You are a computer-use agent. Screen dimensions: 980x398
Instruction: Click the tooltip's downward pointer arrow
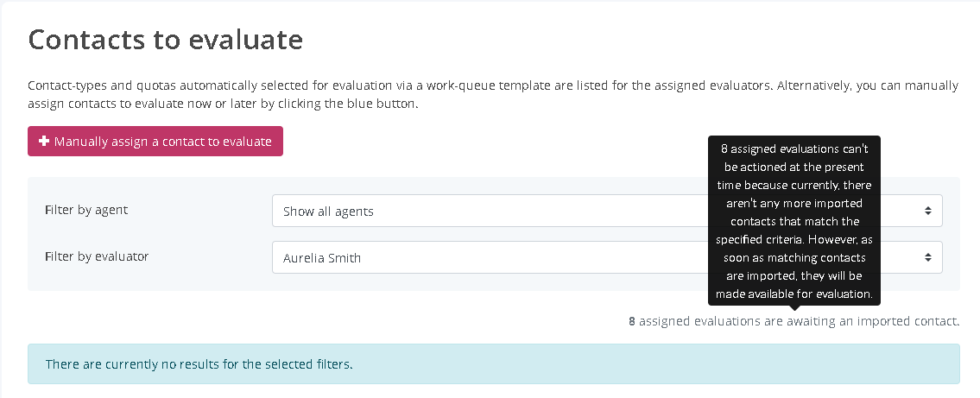pyautogui.click(x=794, y=308)
